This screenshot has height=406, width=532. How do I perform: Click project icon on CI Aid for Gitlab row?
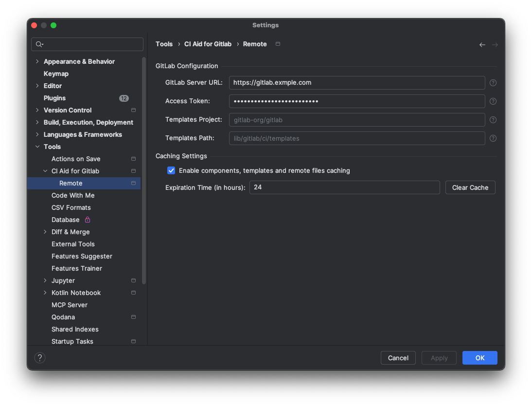(x=133, y=171)
